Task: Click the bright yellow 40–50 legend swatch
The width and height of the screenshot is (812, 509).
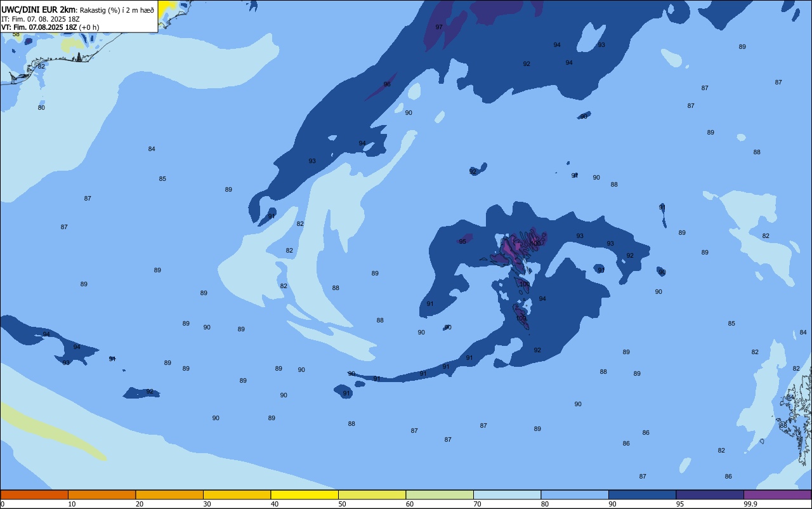Action: click(x=304, y=494)
